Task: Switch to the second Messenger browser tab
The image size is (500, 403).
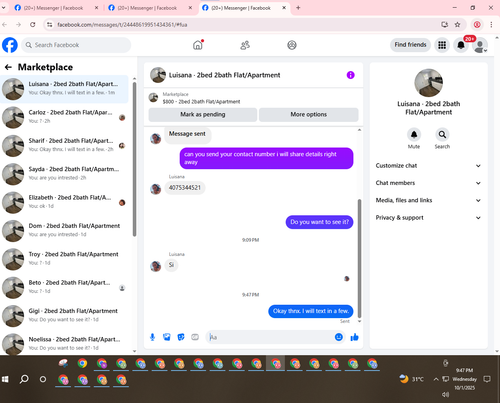Action: point(151,8)
